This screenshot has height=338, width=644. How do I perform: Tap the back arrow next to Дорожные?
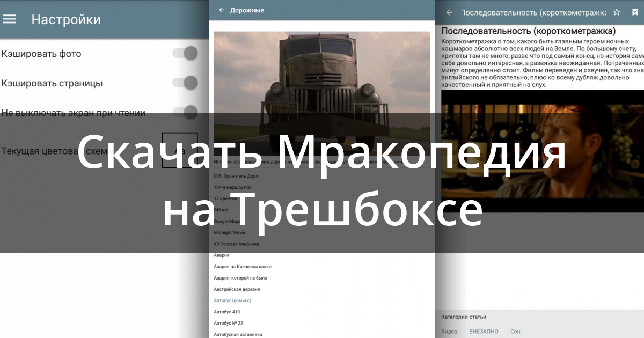point(221,10)
